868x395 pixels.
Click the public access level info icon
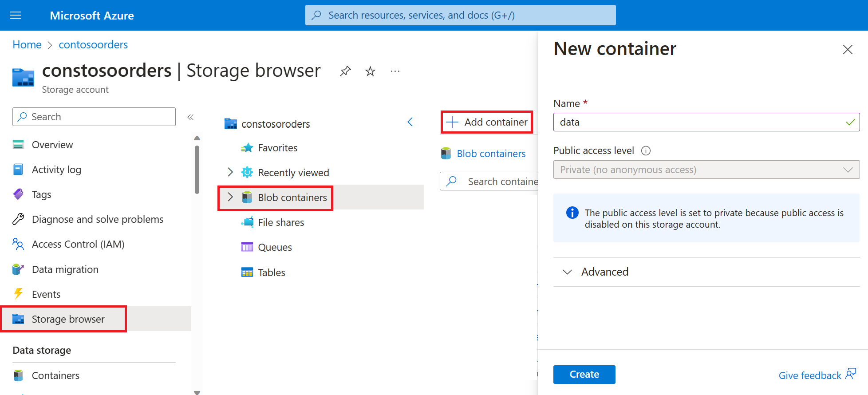click(x=646, y=151)
